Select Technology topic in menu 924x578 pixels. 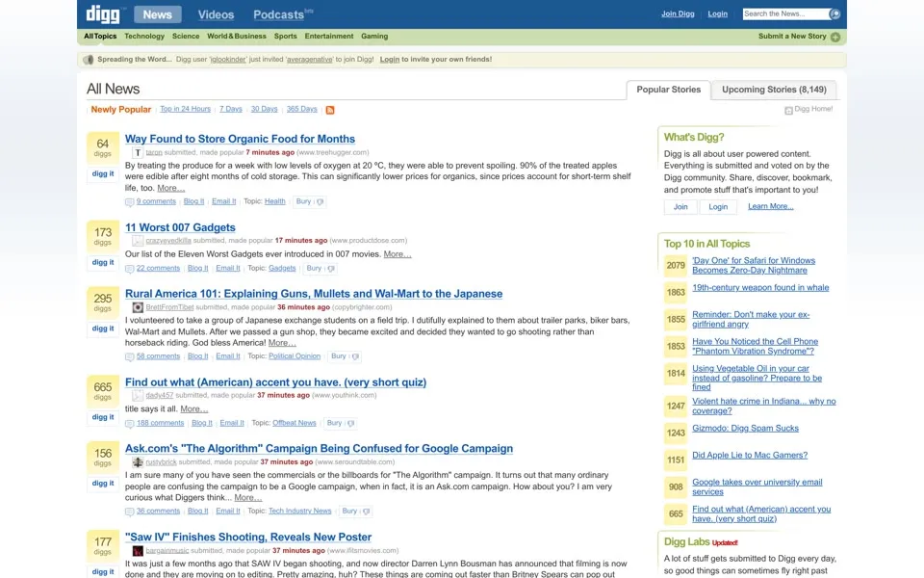pos(144,36)
